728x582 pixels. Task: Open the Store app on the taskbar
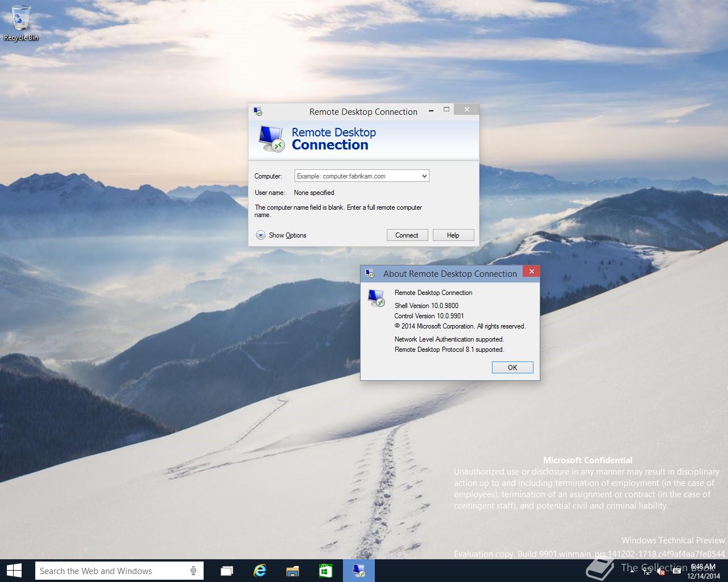tap(325, 571)
